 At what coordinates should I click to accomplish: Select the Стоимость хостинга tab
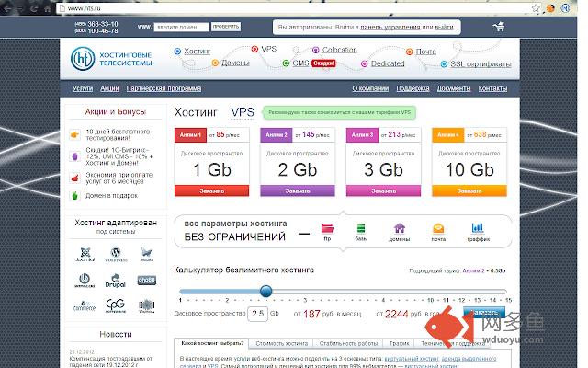coord(282,343)
